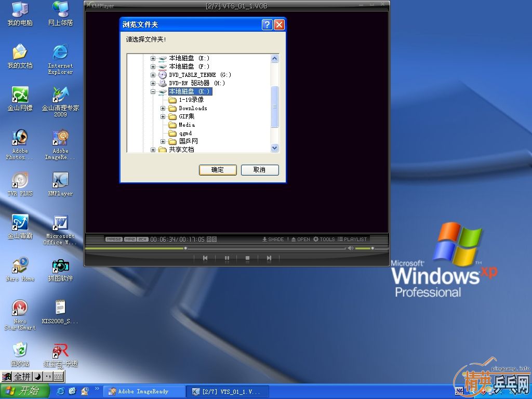Open the KMPlayer PLAYLIST panel
Screen dimensions: 532x399
pos(352,239)
